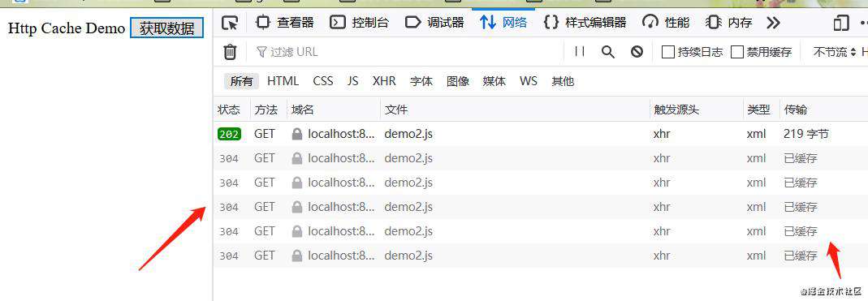This screenshot has width=868, height=301.
Task: Filter requests by JS
Action: click(x=352, y=81)
